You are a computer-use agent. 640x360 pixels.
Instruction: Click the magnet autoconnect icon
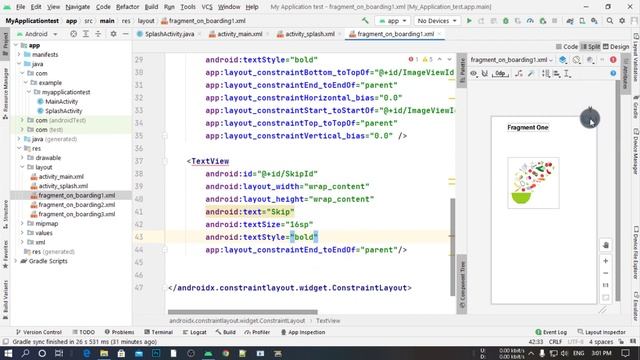(x=485, y=74)
